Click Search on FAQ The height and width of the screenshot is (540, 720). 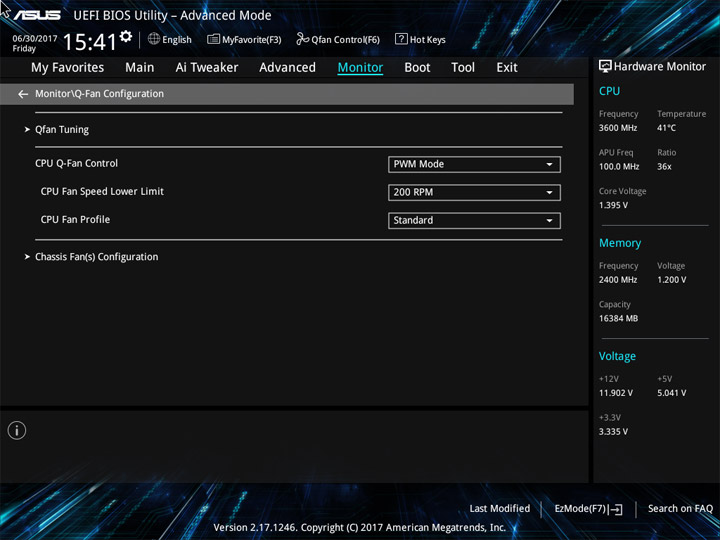coord(680,509)
